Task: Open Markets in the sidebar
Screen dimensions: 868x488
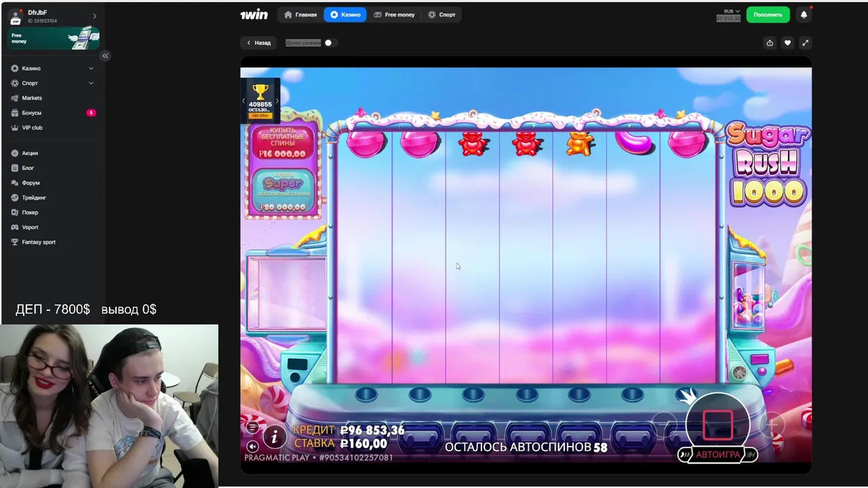Action: pyautogui.click(x=32, y=98)
